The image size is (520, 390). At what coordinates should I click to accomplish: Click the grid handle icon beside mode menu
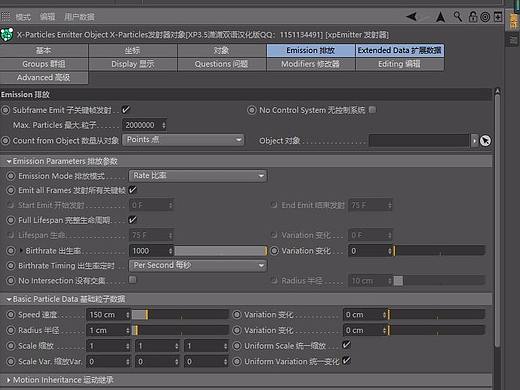6,16
